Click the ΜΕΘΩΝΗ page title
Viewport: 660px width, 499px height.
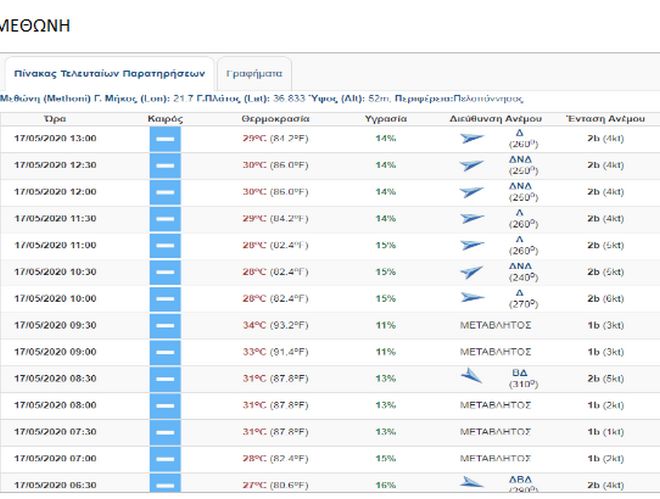[x=35, y=25]
